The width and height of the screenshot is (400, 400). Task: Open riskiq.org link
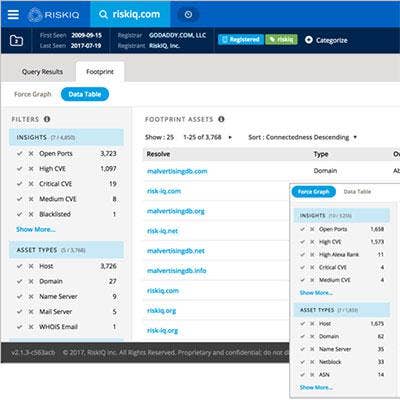coord(161,311)
